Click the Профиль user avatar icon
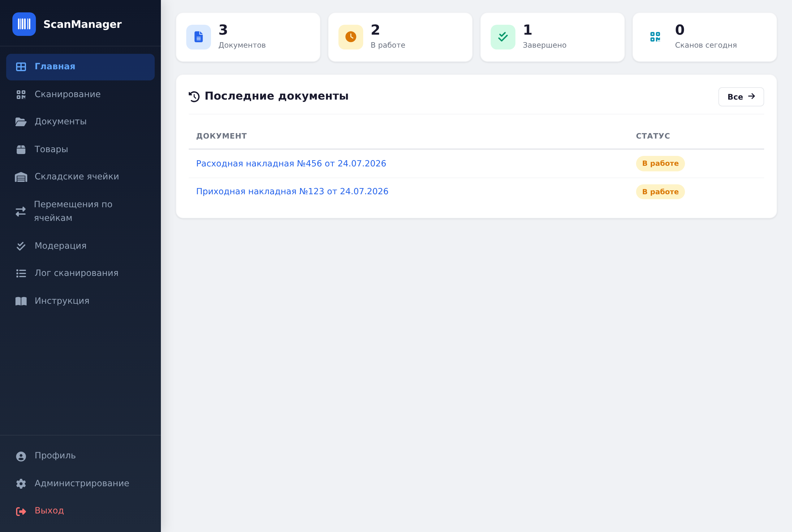The height and width of the screenshot is (532, 792). coord(21,456)
